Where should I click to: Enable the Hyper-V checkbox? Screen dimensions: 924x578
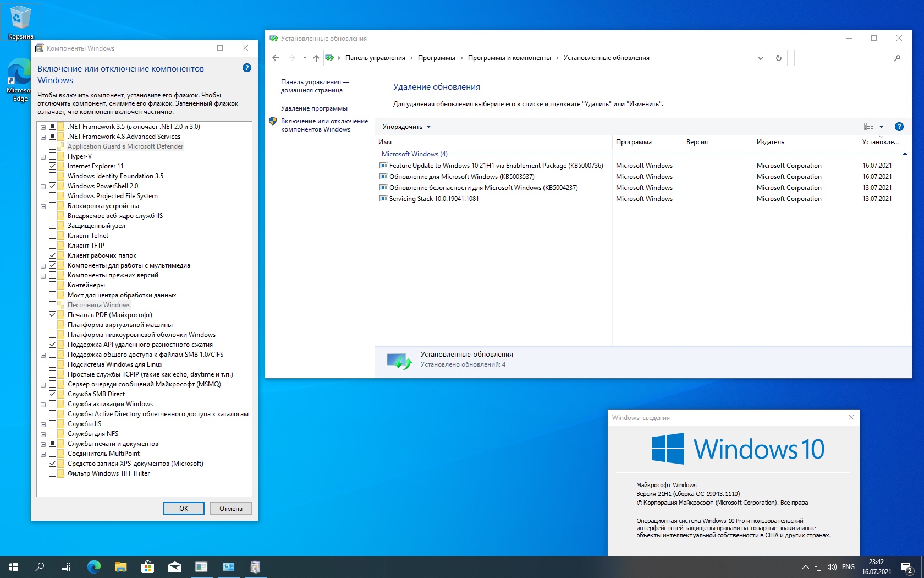(x=53, y=156)
